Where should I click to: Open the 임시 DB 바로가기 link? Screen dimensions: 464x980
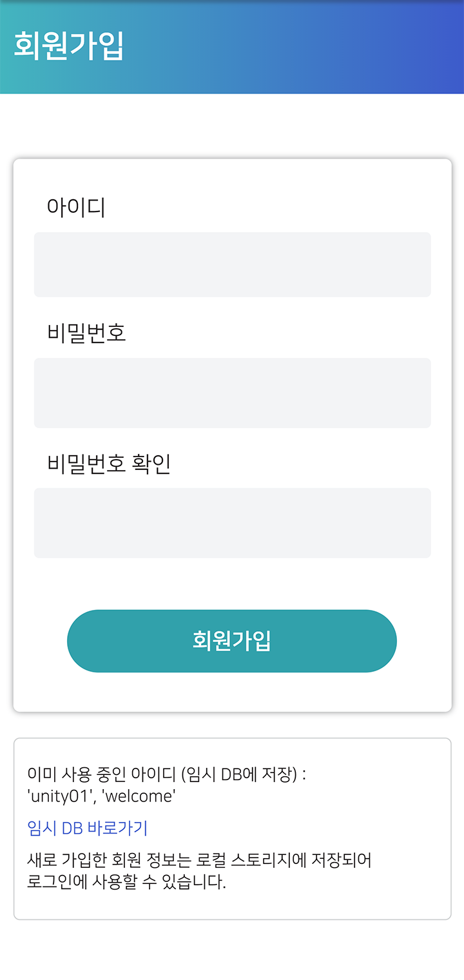[88, 828]
